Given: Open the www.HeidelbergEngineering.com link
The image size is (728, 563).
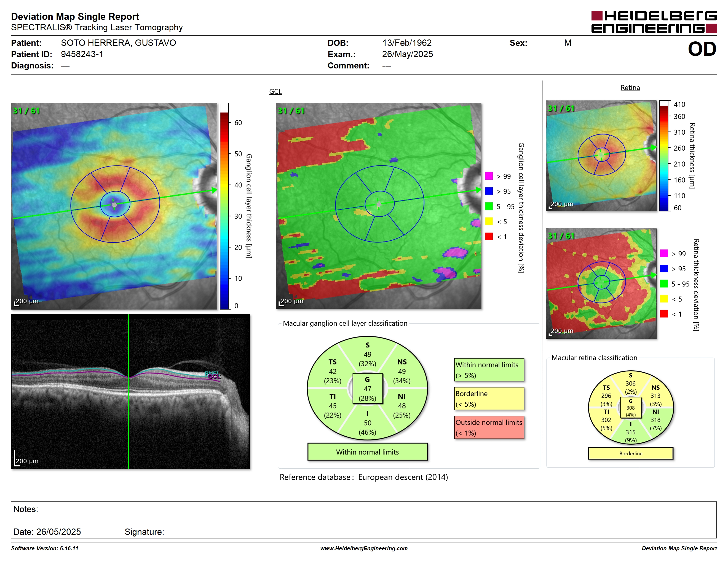Looking at the screenshot, I should click(364, 548).
